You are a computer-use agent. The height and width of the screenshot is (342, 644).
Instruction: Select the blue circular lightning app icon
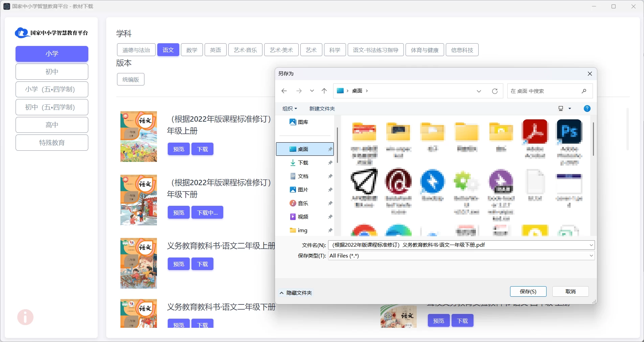pos(433,185)
